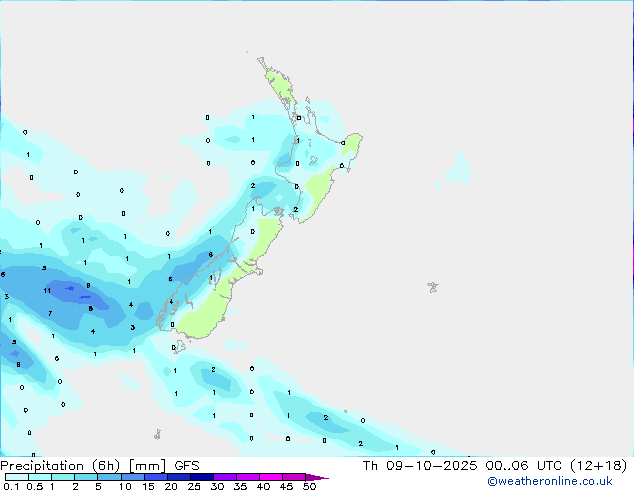The height and width of the screenshot is (490, 634).
Task: Click the 0.1–0.5 mm legend color swatch
Action: [x=17, y=477]
